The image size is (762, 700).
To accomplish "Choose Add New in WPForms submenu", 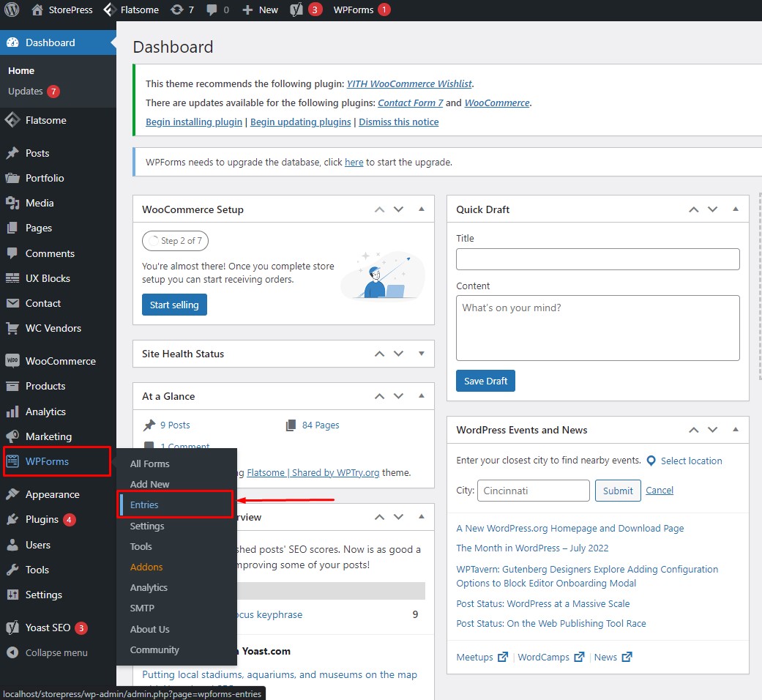I will click(149, 484).
